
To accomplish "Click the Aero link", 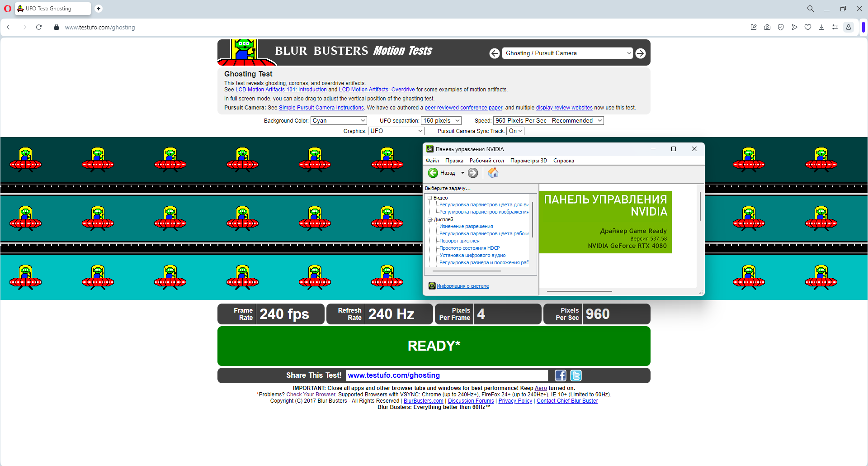I will coord(541,388).
